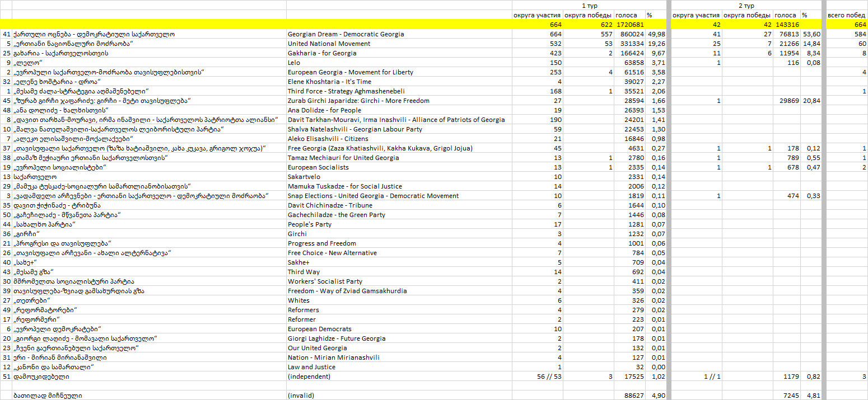This screenshot has height=400, width=868.
Task: Click the 584 total wins cell
Action: tap(846, 34)
